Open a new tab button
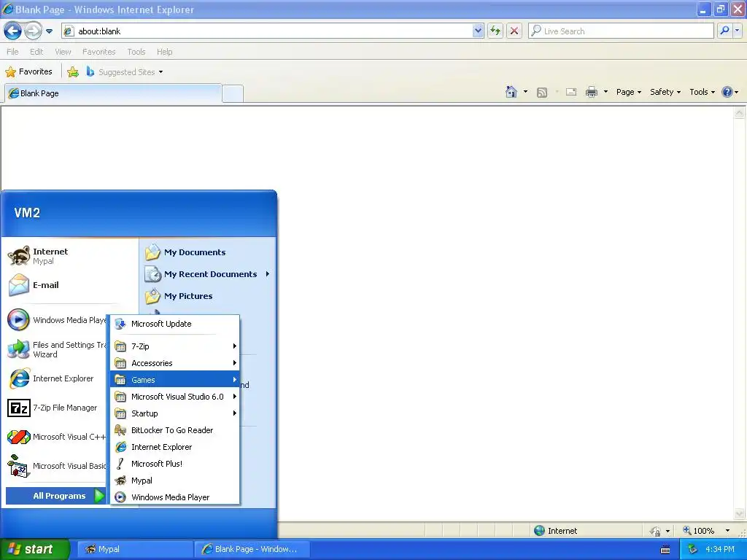Image resolution: width=747 pixels, height=560 pixels. pos(233,93)
